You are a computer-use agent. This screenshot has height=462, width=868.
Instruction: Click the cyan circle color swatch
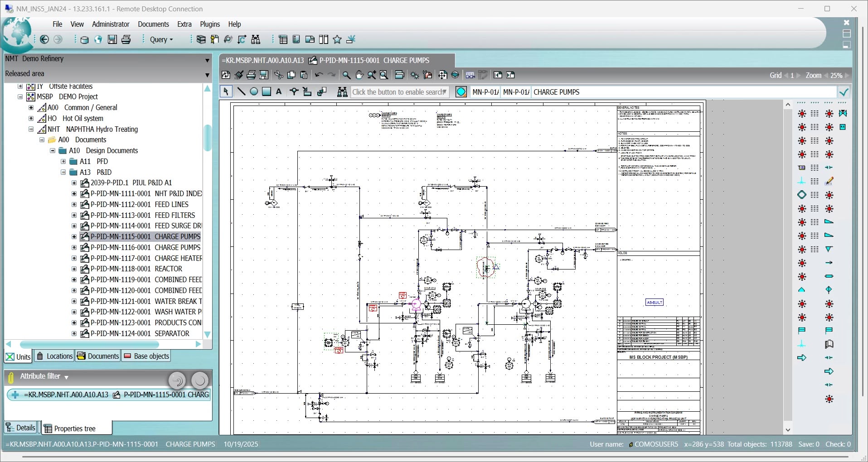tap(461, 92)
